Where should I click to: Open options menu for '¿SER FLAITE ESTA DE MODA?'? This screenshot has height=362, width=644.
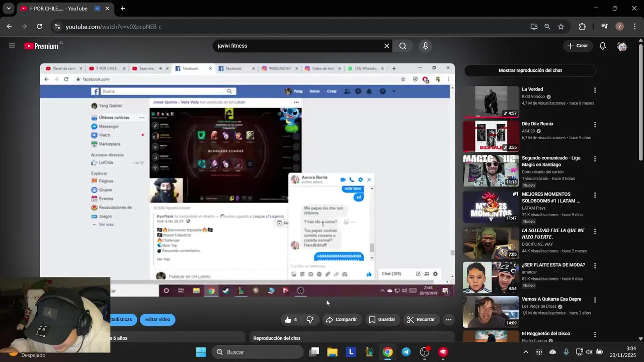595,265
